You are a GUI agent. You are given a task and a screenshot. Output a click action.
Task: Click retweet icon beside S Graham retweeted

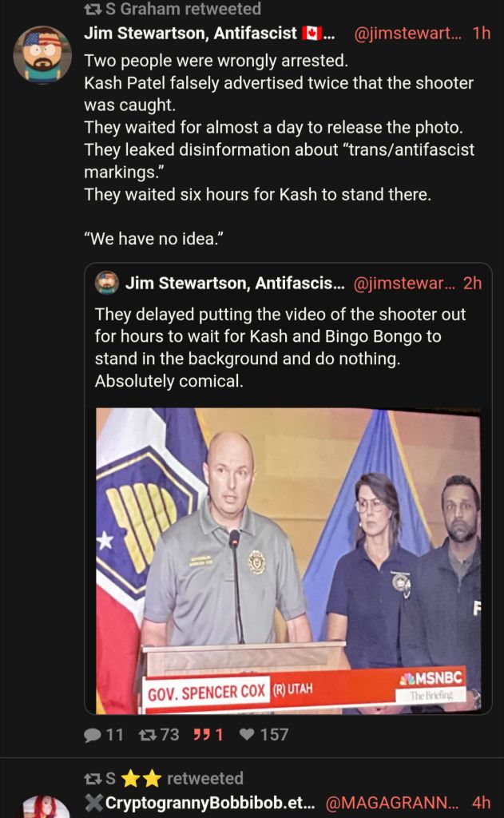point(93,9)
